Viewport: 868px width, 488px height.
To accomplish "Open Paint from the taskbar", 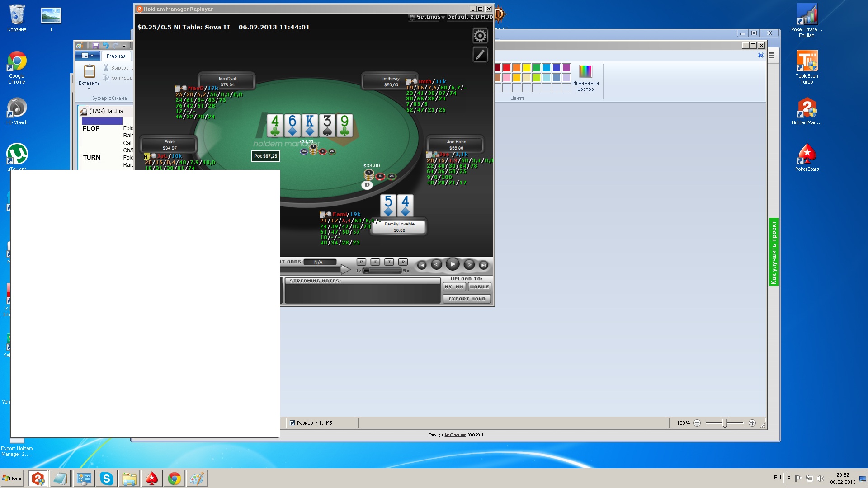I will (x=197, y=479).
